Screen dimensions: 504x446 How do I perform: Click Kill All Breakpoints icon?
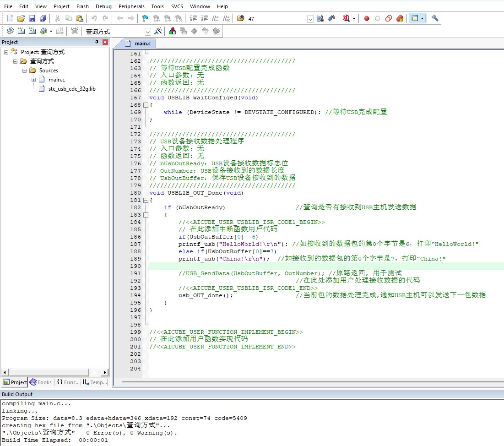[x=400, y=18]
